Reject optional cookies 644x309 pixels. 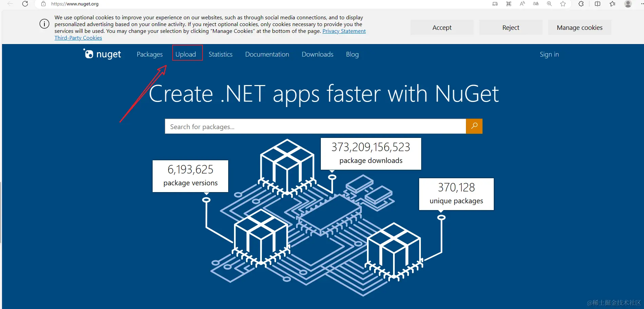511,27
